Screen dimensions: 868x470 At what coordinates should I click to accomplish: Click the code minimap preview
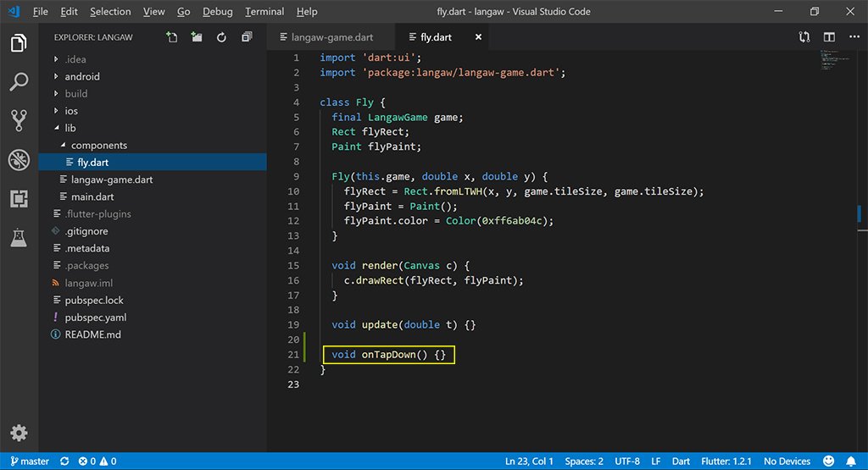pos(832,62)
